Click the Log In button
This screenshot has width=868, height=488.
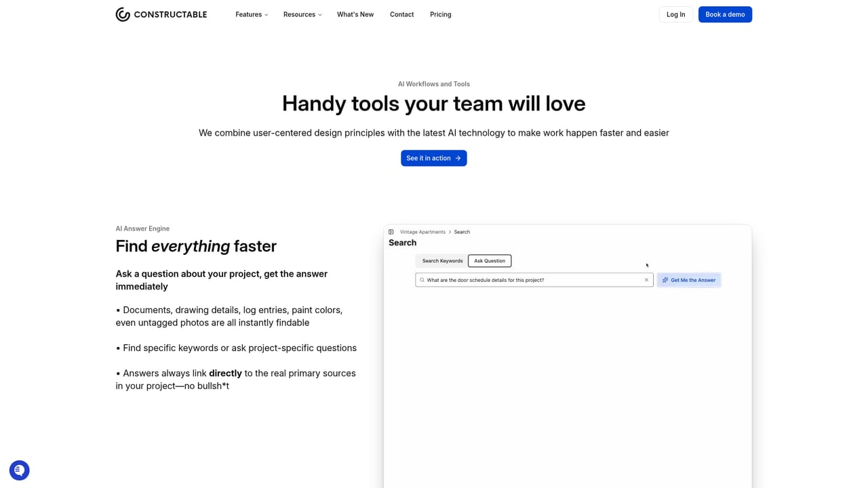[676, 14]
